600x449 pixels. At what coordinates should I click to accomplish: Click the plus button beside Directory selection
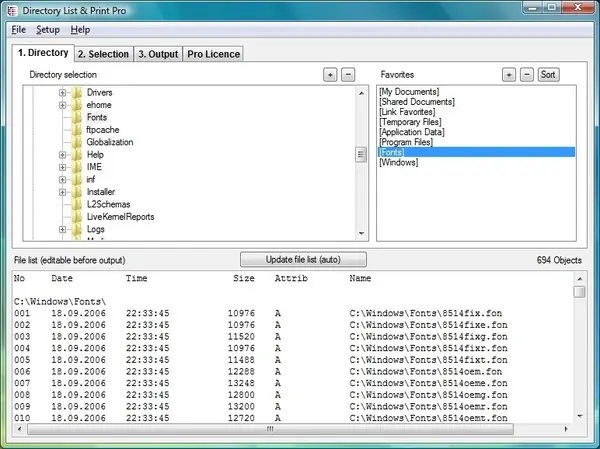330,75
